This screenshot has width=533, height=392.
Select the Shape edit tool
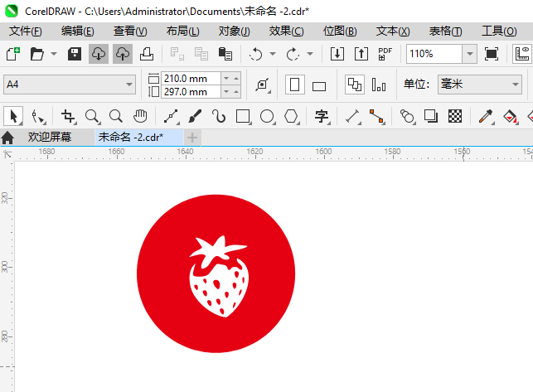[x=38, y=116]
